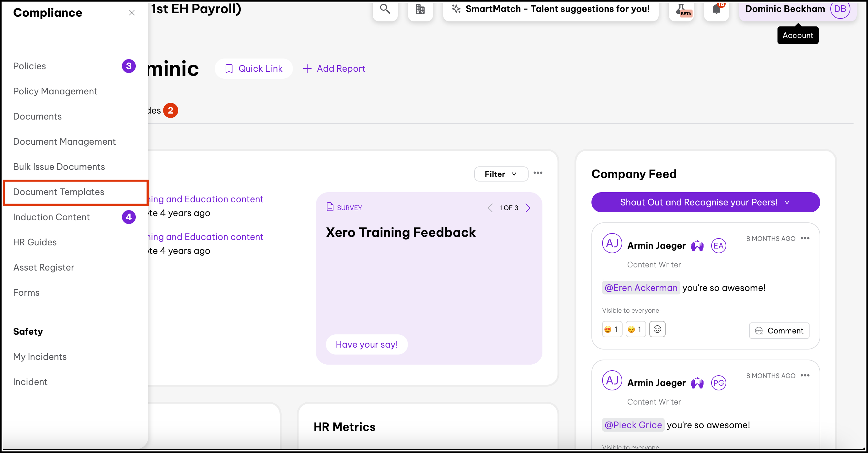Add emoji reaction to first post
Image resolution: width=868 pixels, height=453 pixels.
click(x=657, y=329)
